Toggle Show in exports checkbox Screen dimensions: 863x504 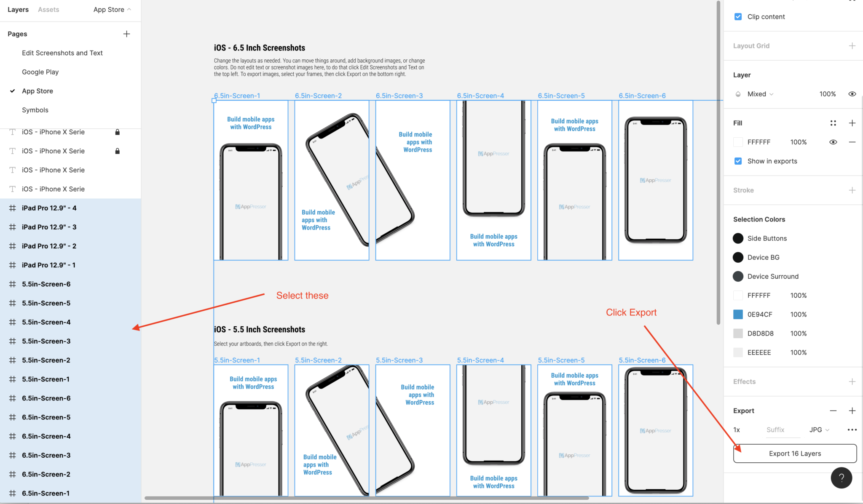(x=738, y=161)
